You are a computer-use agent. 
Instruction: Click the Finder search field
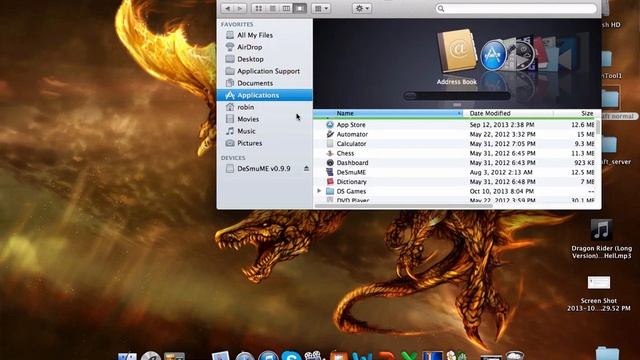516,9
